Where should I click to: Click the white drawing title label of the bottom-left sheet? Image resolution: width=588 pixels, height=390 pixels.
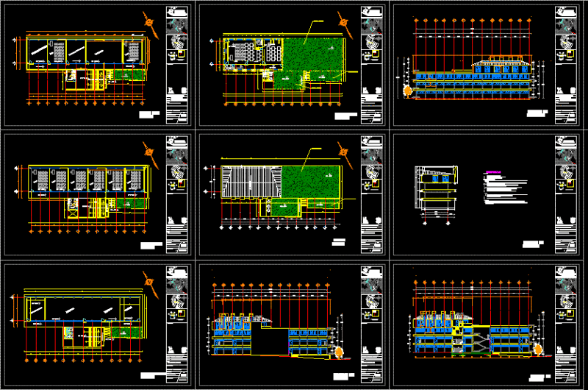(153, 375)
